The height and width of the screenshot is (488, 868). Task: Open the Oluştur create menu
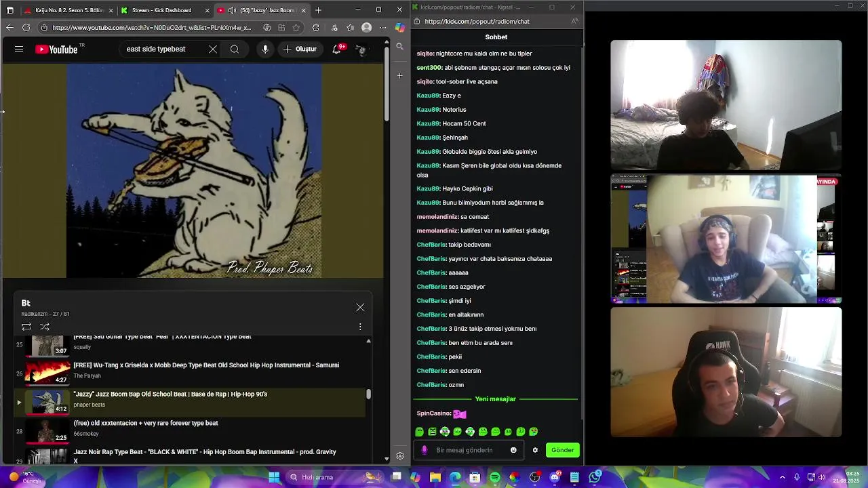(x=300, y=49)
